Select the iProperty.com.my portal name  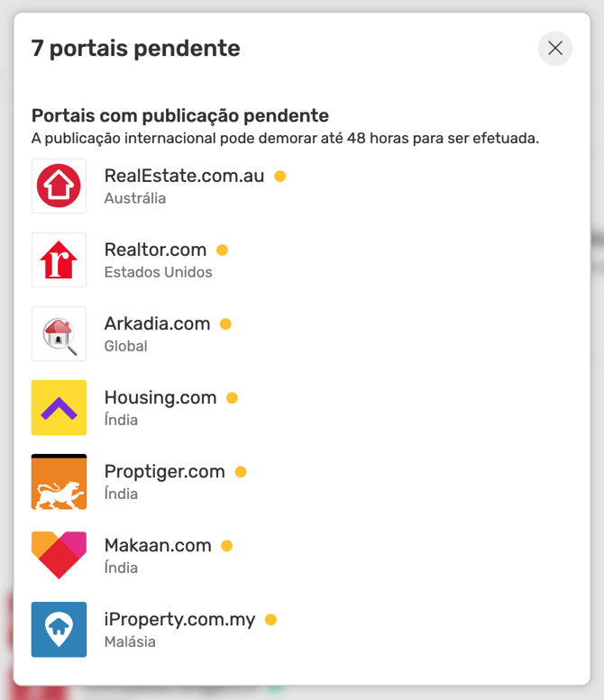(179, 620)
